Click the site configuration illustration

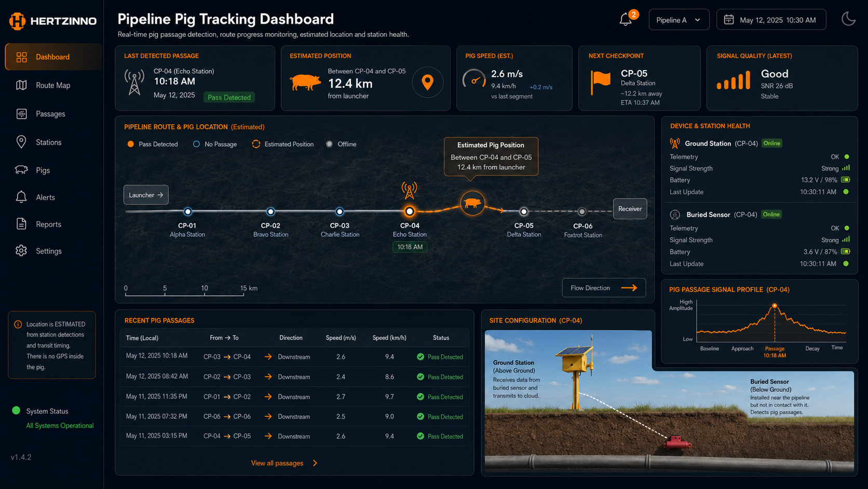coord(669,401)
